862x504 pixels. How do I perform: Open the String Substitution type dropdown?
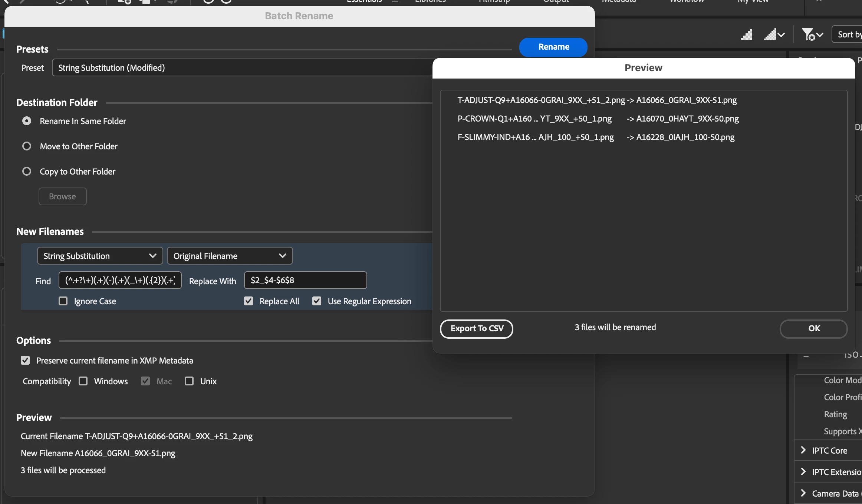(100, 256)
